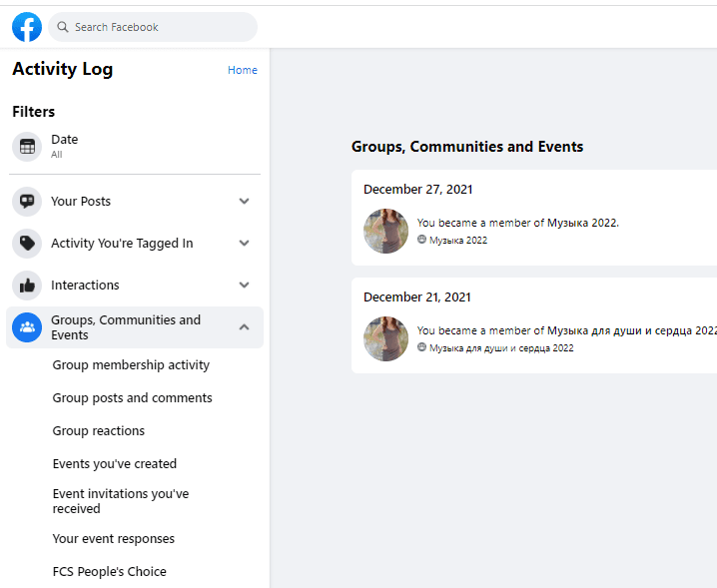Open FCS People's Choice
717x588 pixels.
(109, 572)
